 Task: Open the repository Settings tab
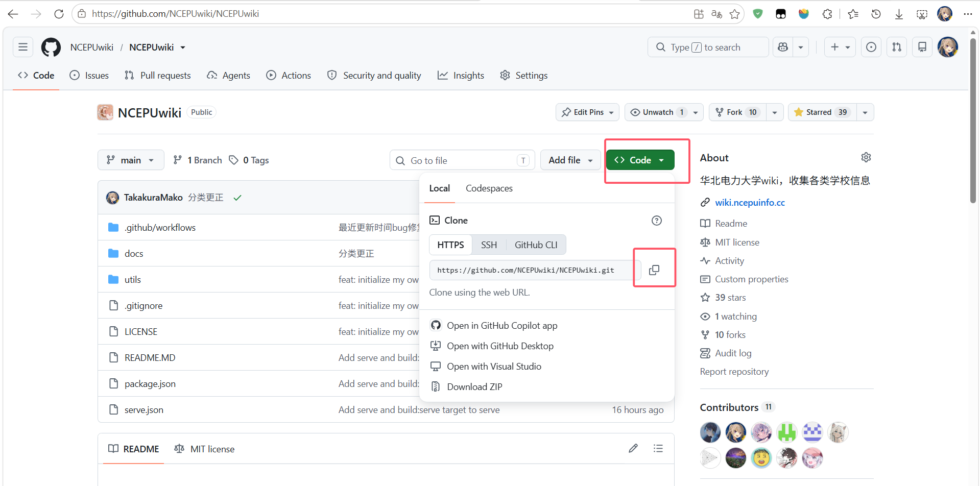(524, 76)
